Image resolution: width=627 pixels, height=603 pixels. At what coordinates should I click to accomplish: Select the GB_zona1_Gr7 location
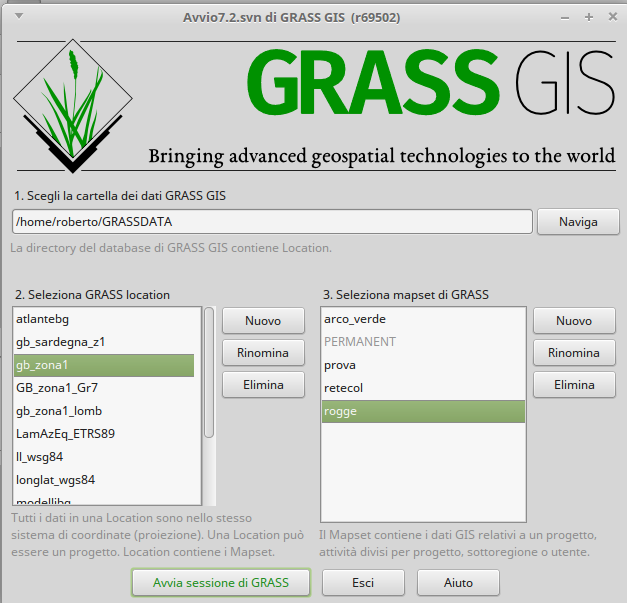[104, 388]
